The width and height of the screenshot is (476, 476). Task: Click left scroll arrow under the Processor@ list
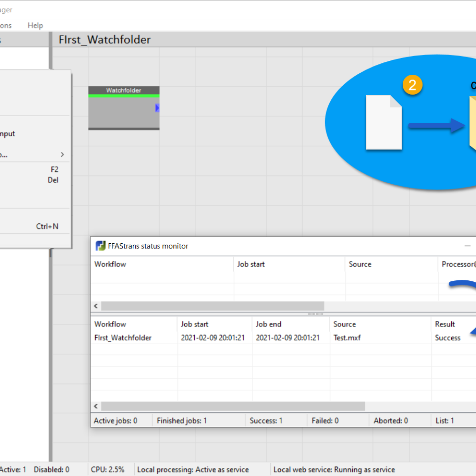coord(96,306)
